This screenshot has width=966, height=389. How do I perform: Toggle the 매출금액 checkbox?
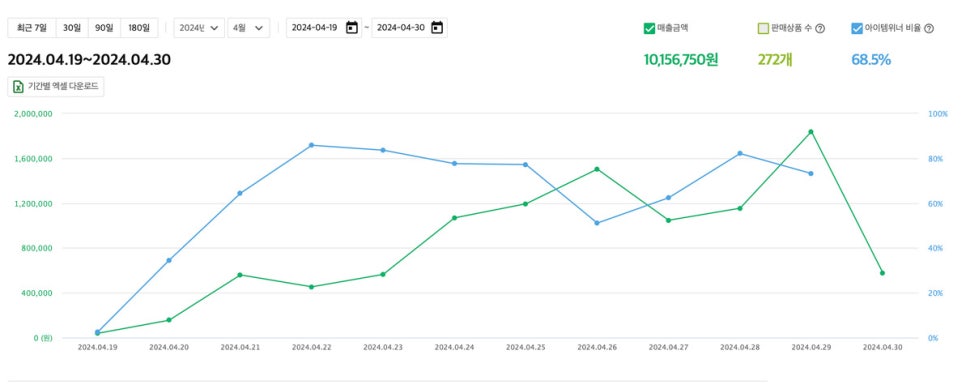tap(649, 28)
